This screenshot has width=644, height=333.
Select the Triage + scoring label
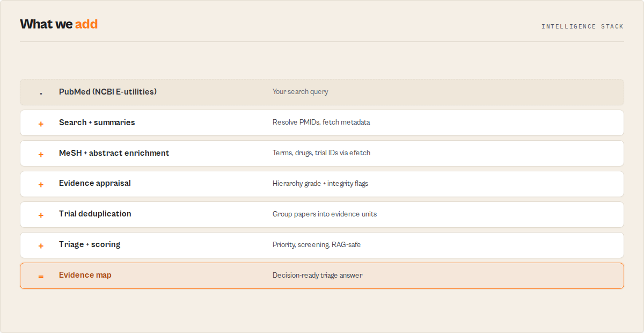tap(90, 244)
